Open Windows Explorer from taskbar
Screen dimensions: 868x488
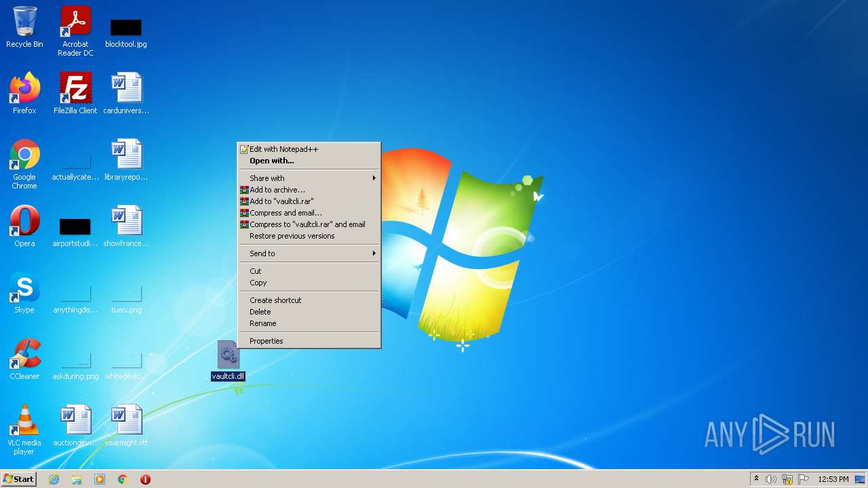[x=77, y=479]
